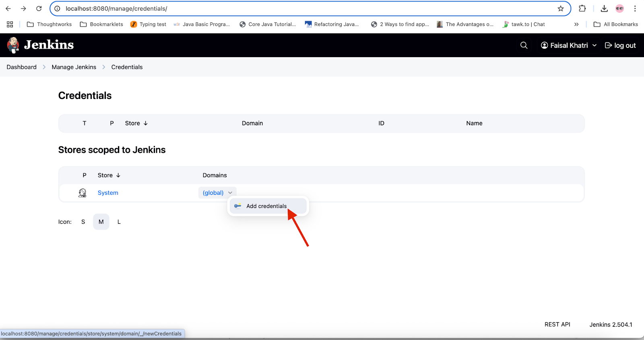Click the Domain column header

(x=252, y=123)
